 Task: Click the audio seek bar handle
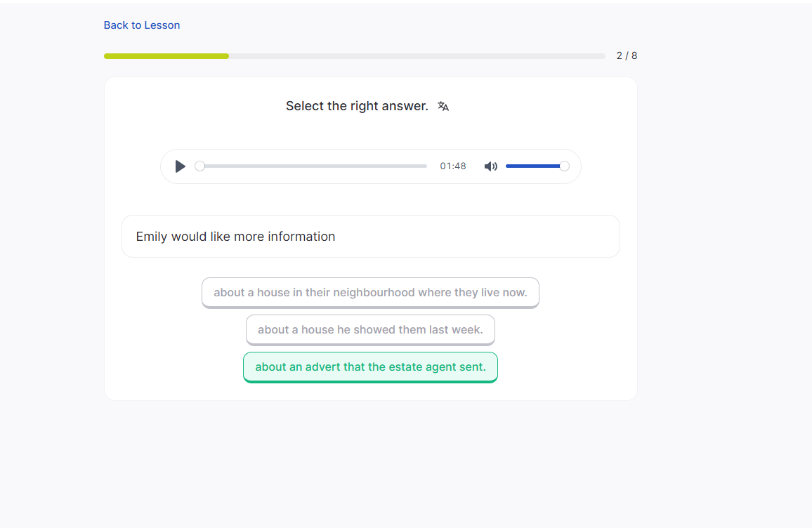click(x=200, y=166)
